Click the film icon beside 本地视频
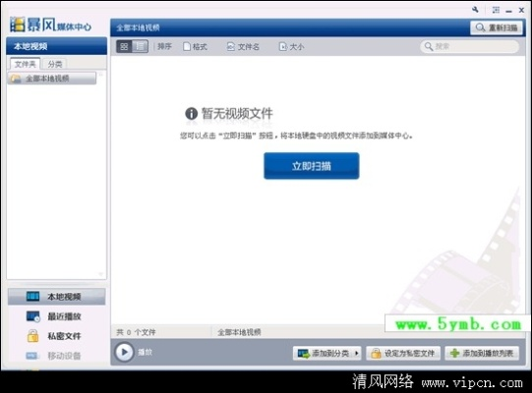The width and height of the screenshot is (532, 393). tap(32, 297)
